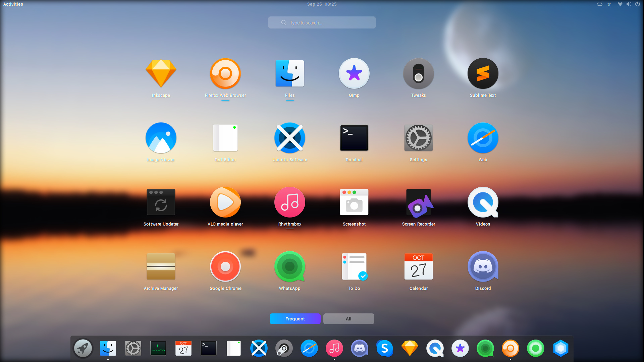This screenshot has height=362, width=644.
Task: Launch Terminal from the app grid
Action: coord(354,138)
